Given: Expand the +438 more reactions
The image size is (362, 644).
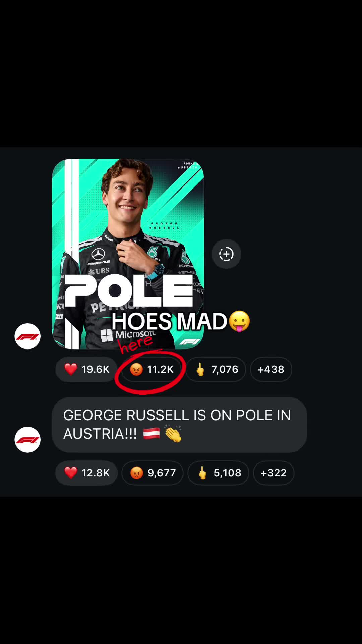Looking at the screenshot, I should [x=271, y=369].
